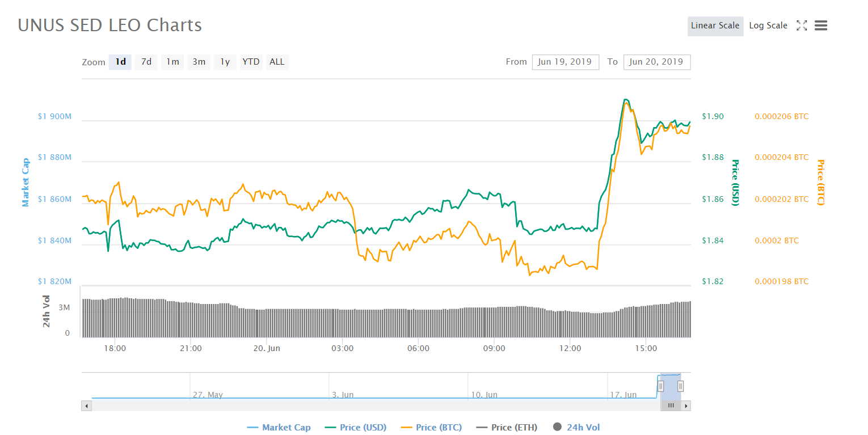This screenshot has width=868, height=435.
Task: Toggle Market Cap series in legend
Action: [279, 427]
